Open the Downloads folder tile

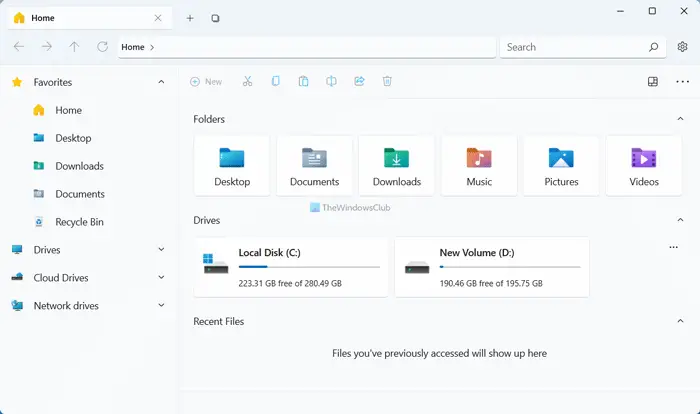click(396, 166)
